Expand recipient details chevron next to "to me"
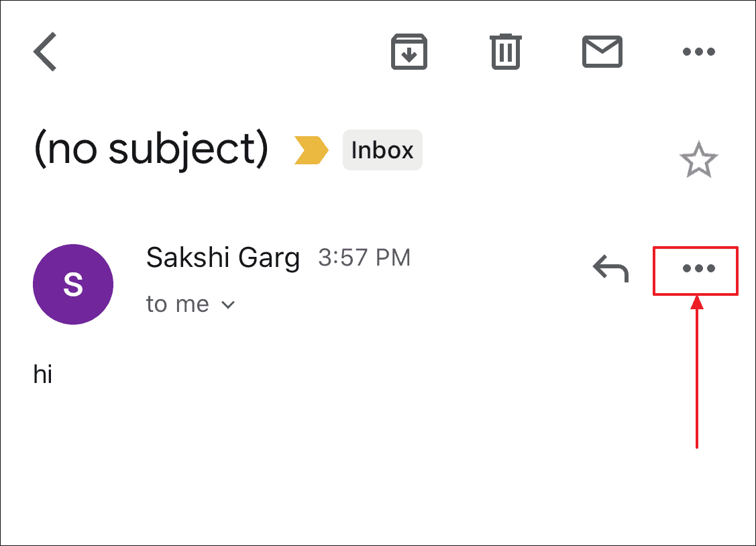 (x=227, y=305)
